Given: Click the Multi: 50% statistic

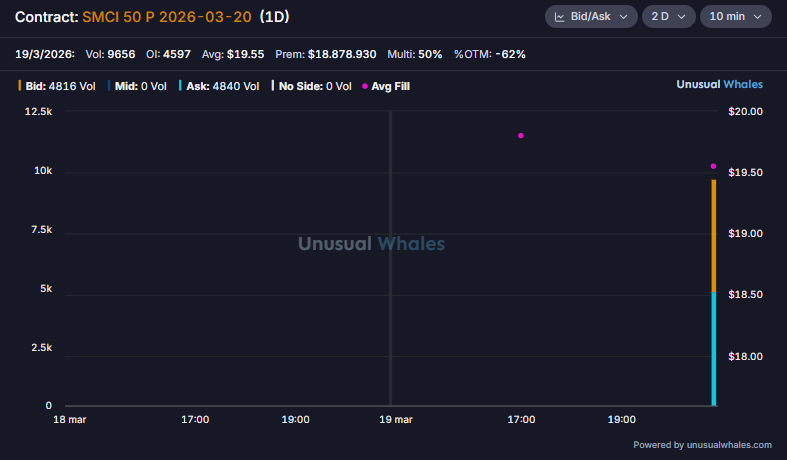Looking at the screenshot, I should 415,54.
